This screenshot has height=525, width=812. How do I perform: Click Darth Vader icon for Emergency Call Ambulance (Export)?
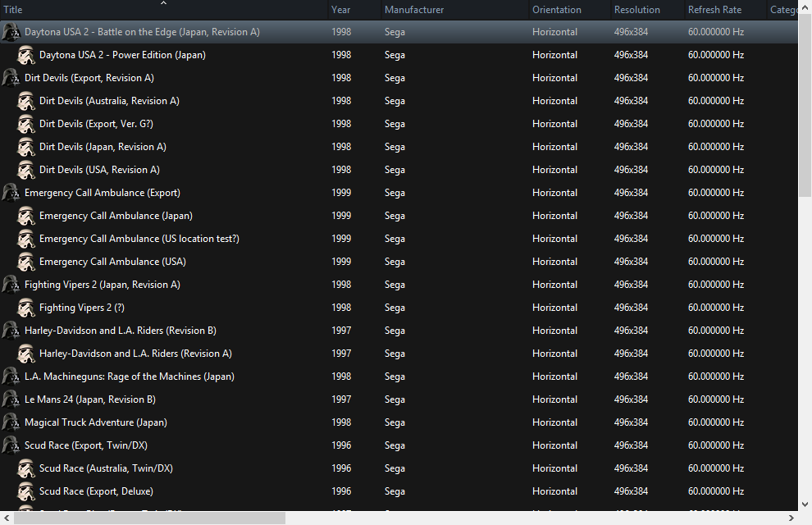11,193
